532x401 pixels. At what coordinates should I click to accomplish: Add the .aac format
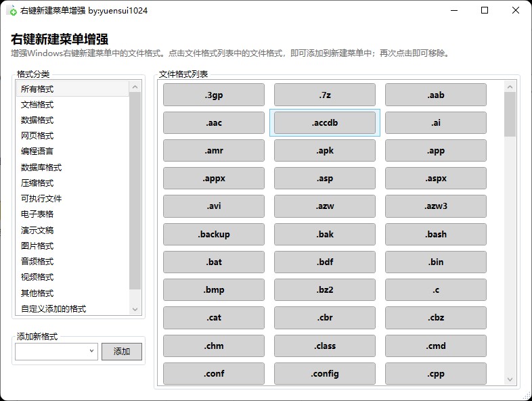[214, 122]
